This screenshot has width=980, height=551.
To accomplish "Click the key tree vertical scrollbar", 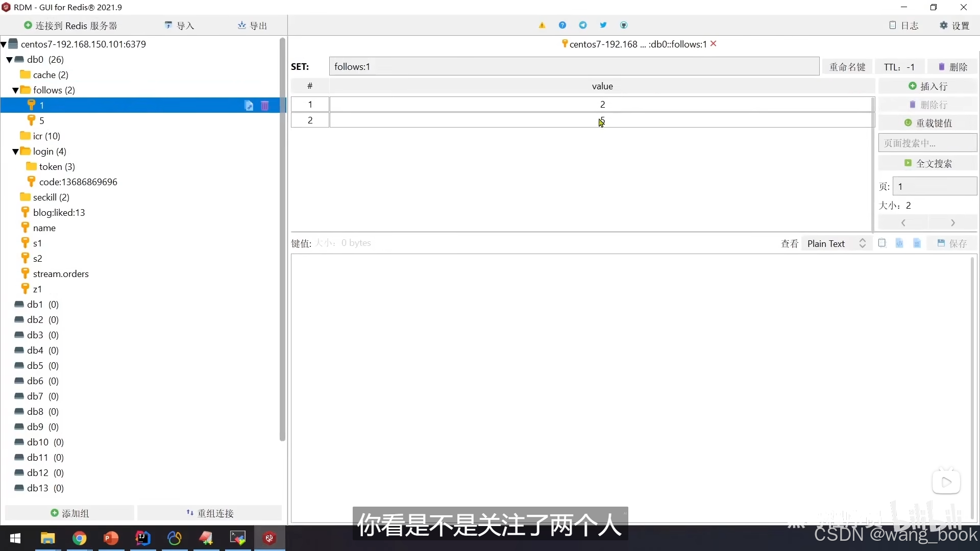I will (282, 240).
